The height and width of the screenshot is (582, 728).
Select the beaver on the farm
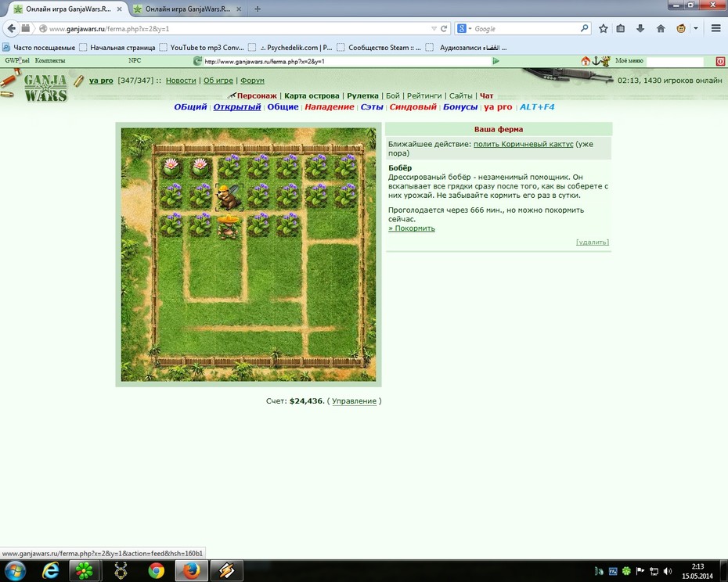229,197
